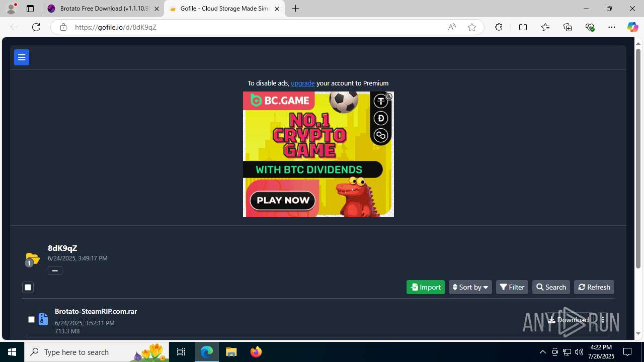Click the Import button
Viewport: 644px width, 362px height.
click(426, 287)
